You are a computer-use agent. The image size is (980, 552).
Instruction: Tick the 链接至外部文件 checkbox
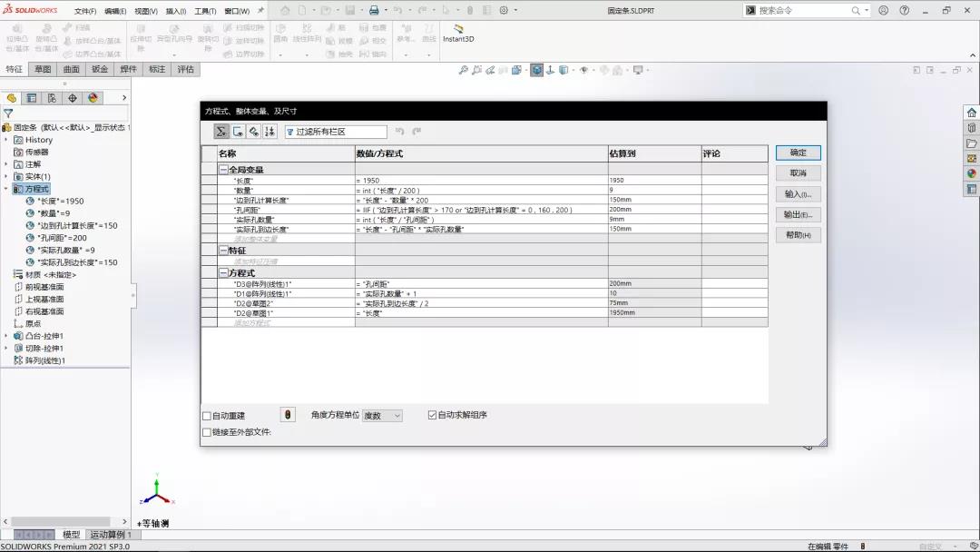[x=207, y=432]
